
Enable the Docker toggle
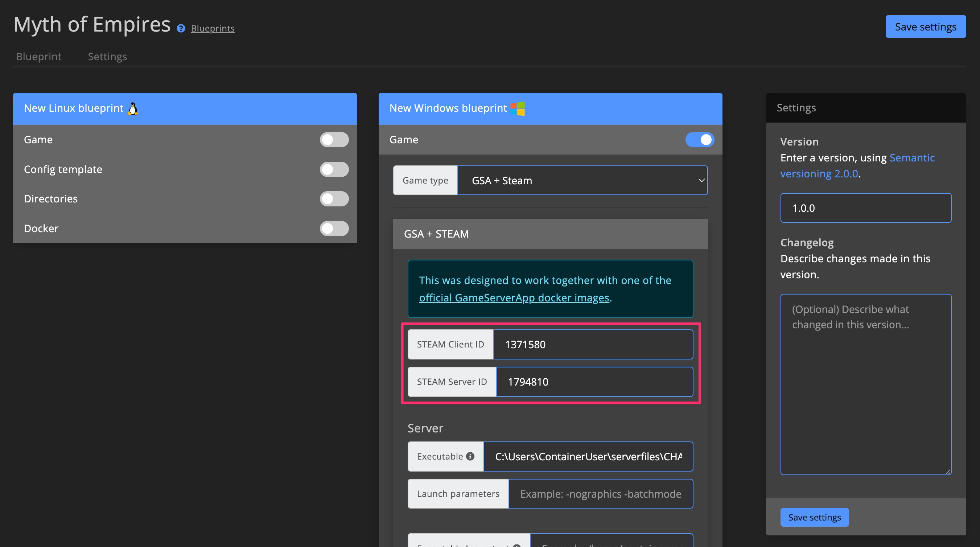tap(334, 229)
